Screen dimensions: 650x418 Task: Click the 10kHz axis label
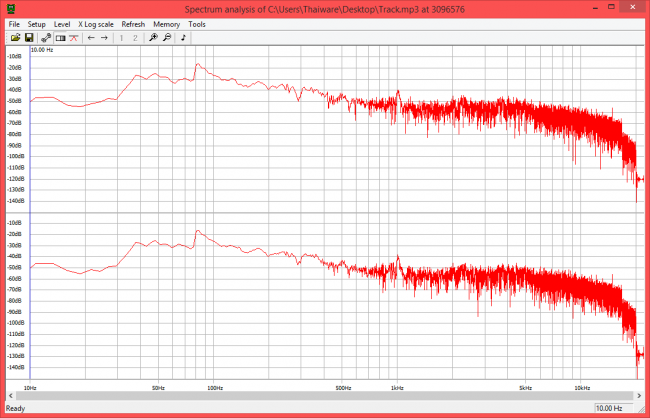[x=582, y=388]
